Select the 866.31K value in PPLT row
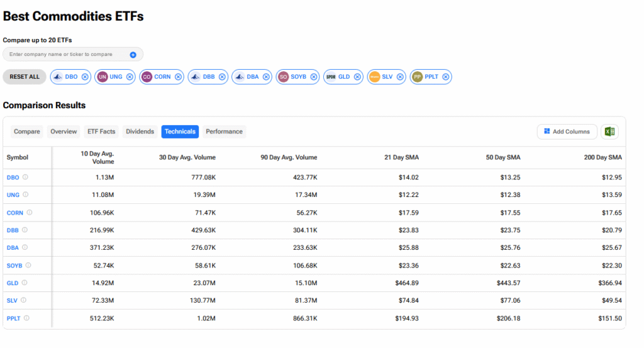This screenshot has width=644, height=348. [x=305, y=318]
